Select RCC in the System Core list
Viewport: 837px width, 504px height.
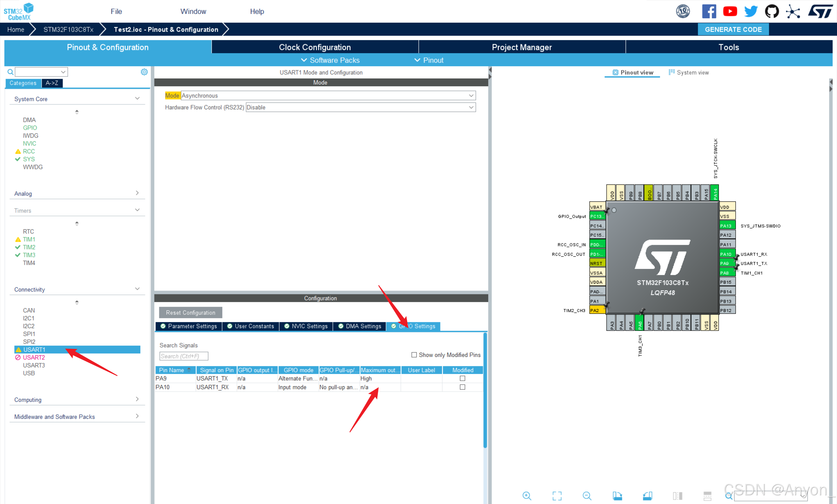29,151
